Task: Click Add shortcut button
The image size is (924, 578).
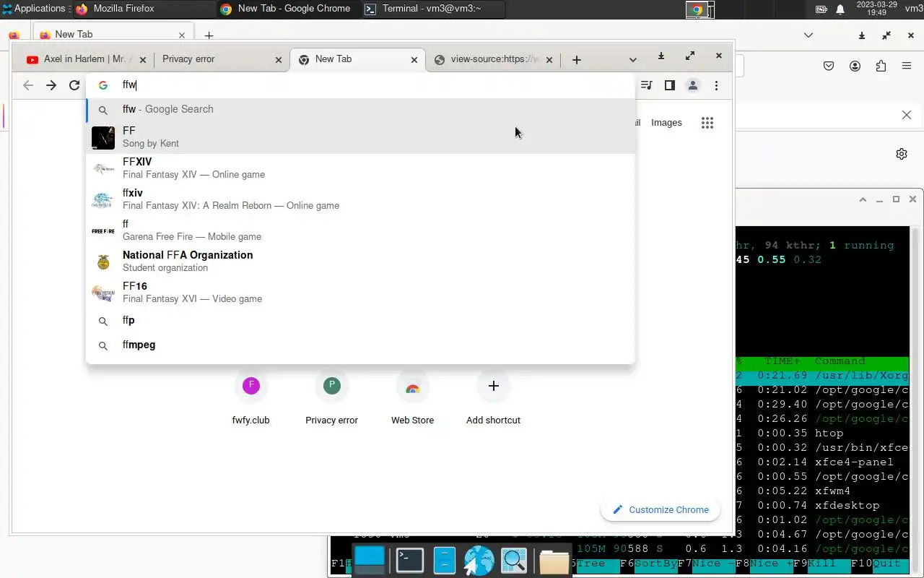Action: [493, 398]
